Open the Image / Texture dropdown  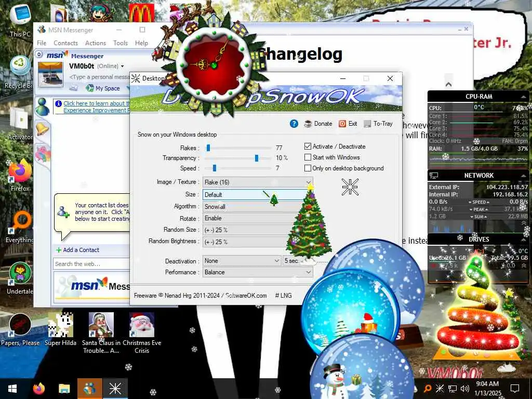(x=258, y=182)
